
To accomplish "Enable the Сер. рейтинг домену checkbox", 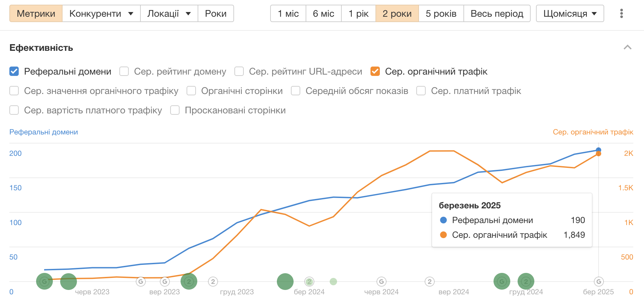I will click(124, 71).
